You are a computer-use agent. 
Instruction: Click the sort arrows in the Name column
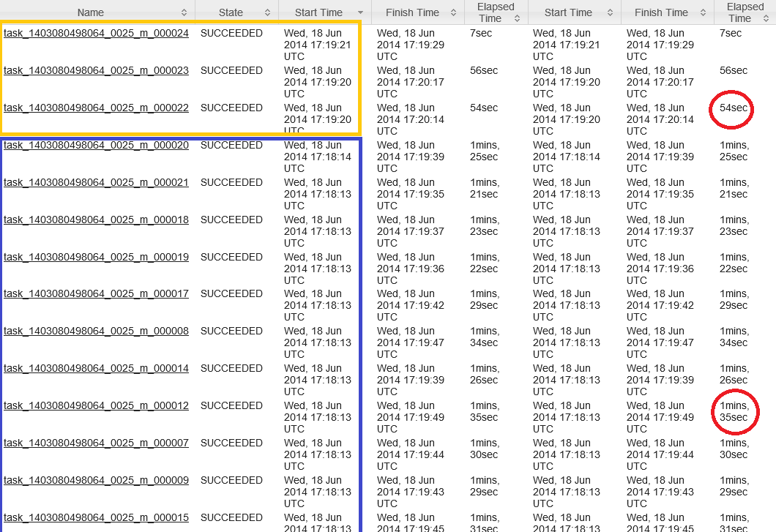coord(184,12)
